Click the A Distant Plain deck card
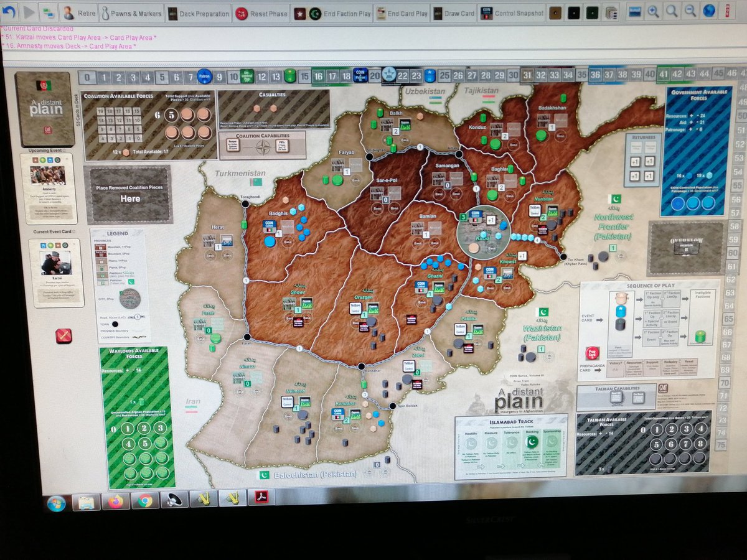 pyautogui.click(x=45, y=109)
